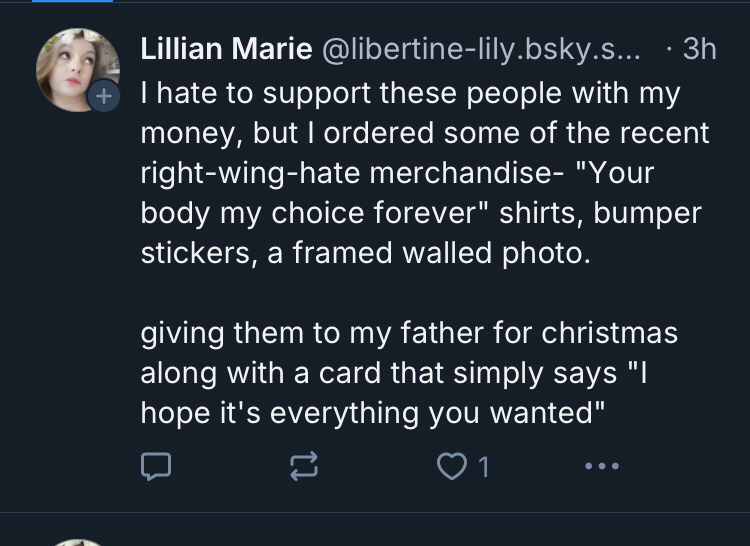Repost Lillian Marie's post with arrows icon
The width and height of the screenshot is (750, 546).
(x=303, y=465)
